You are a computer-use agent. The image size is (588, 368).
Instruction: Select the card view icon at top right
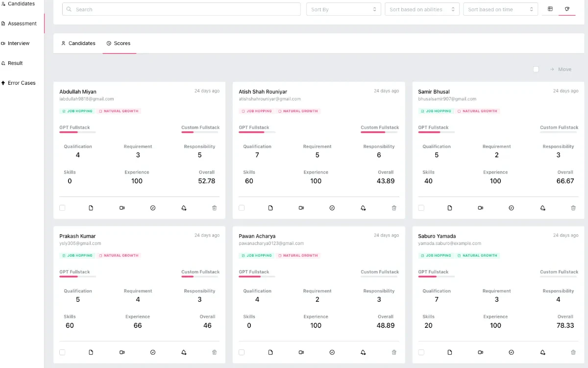tap(567, 9)
